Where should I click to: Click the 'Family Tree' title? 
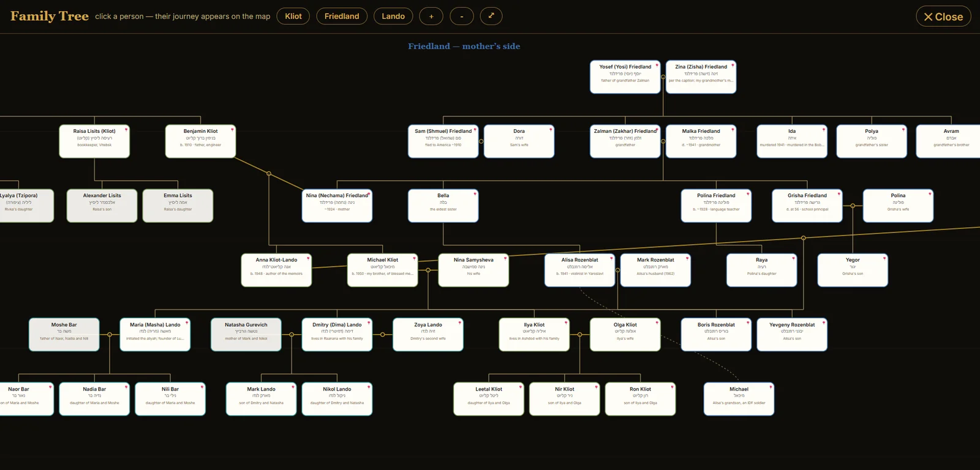tap(50, 16)
